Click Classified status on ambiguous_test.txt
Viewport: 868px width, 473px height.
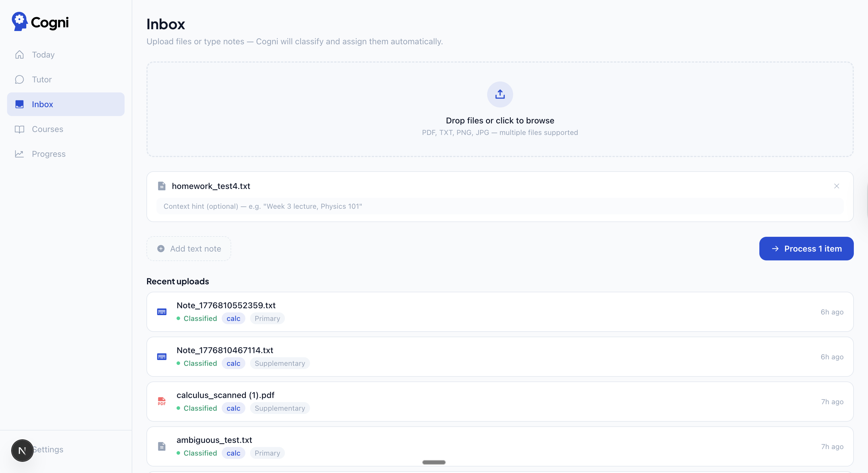[x=197, y=453]
